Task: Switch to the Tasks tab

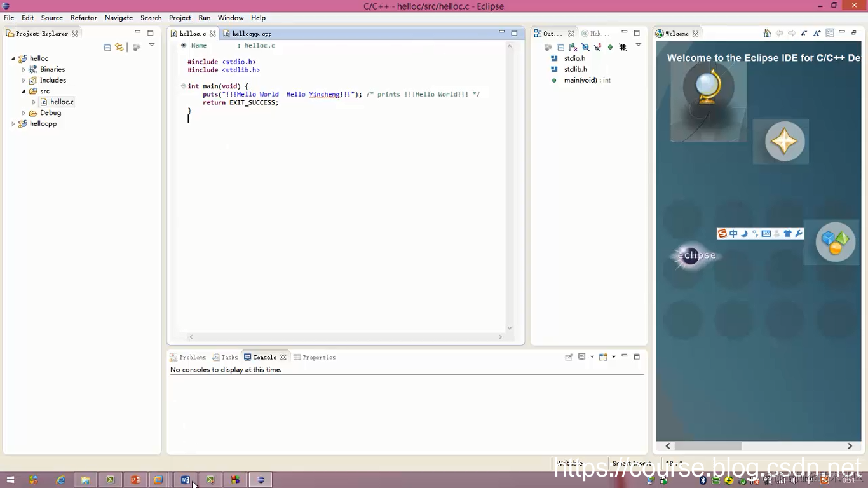Action: (225, 357)
